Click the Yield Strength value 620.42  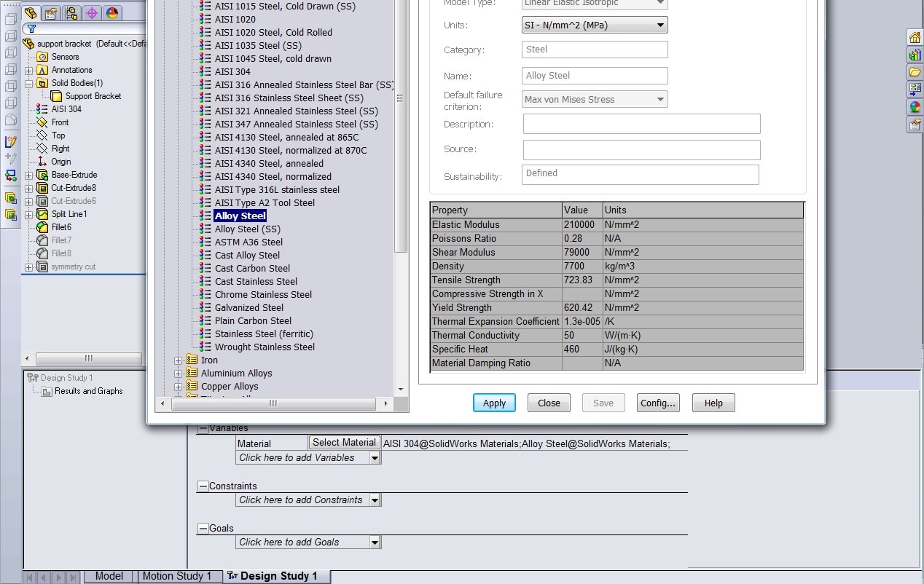tap(582, 308)
